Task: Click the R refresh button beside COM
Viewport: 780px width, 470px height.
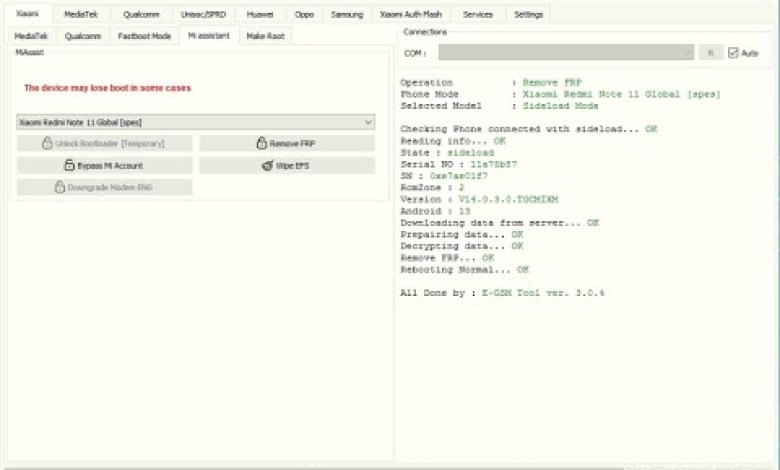Action: [x=711, y=52]
